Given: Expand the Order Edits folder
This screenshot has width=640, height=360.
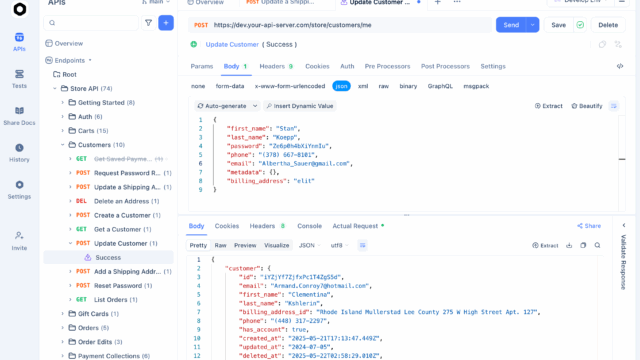Looking at the screenshot, I should point(62,342).
